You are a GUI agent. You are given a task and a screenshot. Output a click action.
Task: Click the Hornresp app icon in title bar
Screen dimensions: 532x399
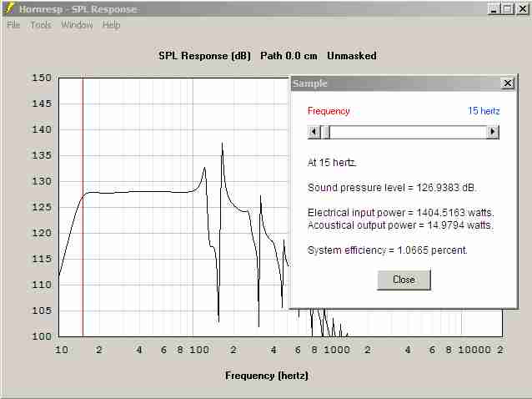(x=9, y=8)
